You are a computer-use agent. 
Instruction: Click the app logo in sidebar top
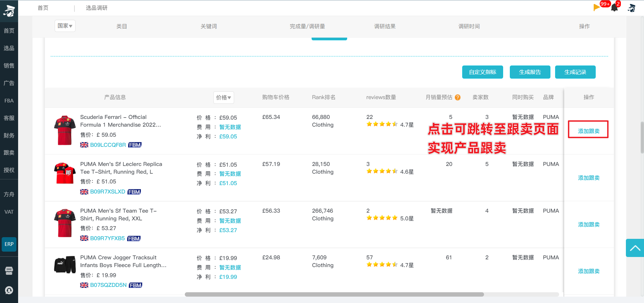point(9,11)
